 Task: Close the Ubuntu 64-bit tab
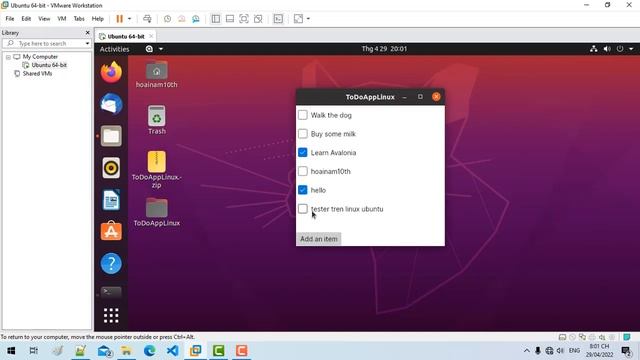click(151, 36)
